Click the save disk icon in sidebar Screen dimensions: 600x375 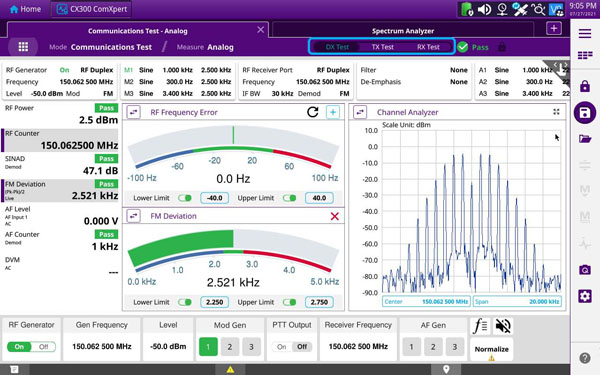[x=585, y=113]
